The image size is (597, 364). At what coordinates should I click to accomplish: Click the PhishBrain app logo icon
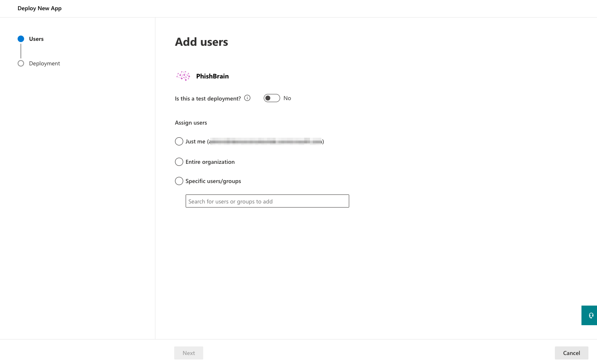183,76
